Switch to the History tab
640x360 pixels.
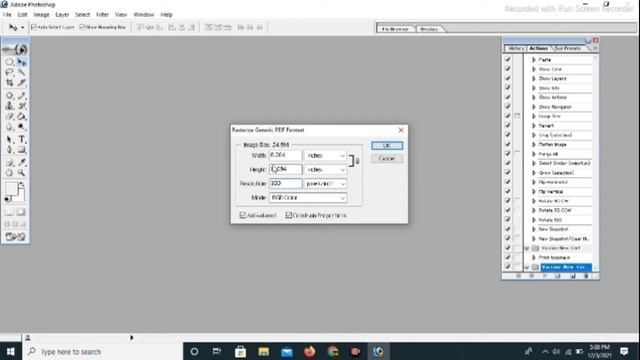pyautogui.click(x=516, y=48)
